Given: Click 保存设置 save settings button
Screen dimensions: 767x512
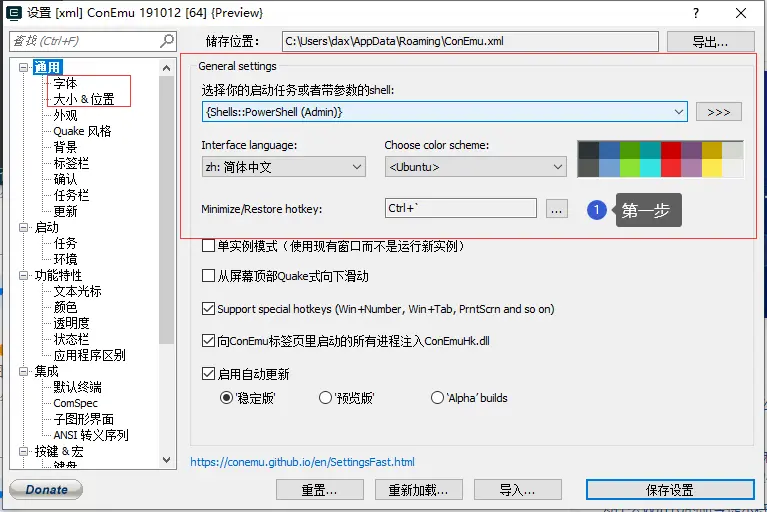Looking at the screenshot, I should pos(670,490).
